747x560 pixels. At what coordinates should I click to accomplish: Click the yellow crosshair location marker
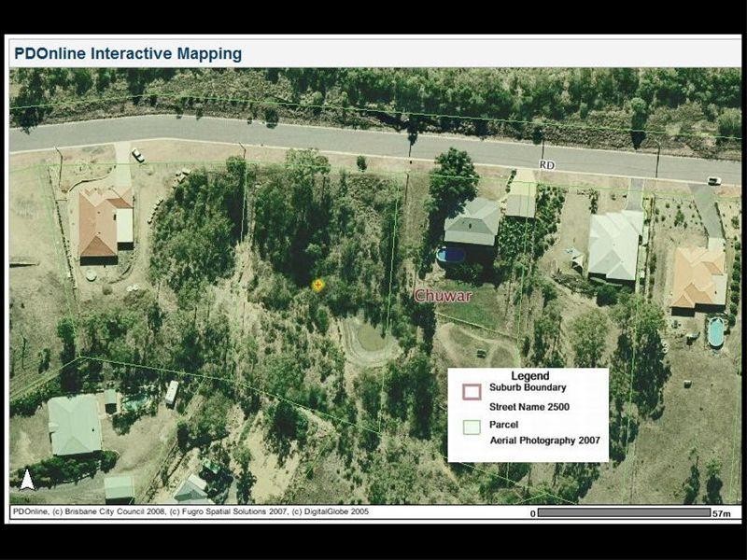[317, 286]
